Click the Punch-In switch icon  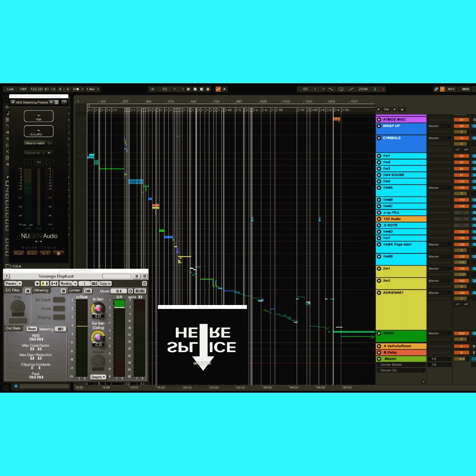coord(331,89)
